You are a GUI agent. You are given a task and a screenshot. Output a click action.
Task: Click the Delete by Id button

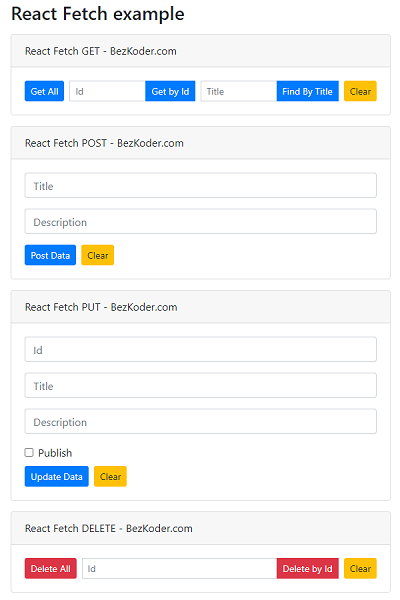308,569
